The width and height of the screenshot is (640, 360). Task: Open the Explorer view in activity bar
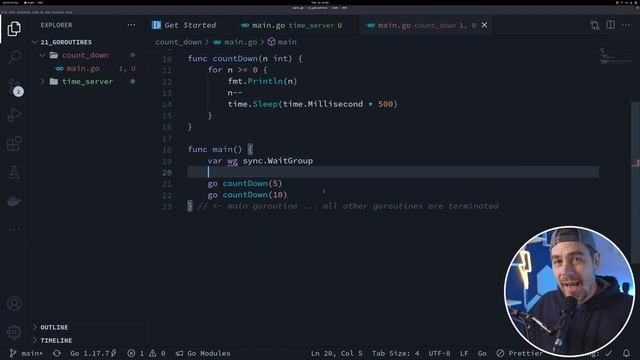click(14, 29)
